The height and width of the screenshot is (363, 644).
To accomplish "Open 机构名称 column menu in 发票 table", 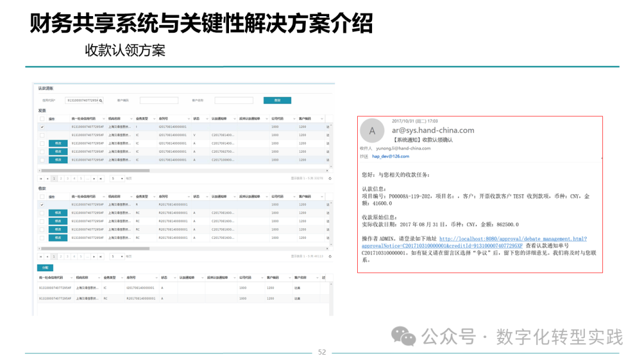I will tap(131, 119).
